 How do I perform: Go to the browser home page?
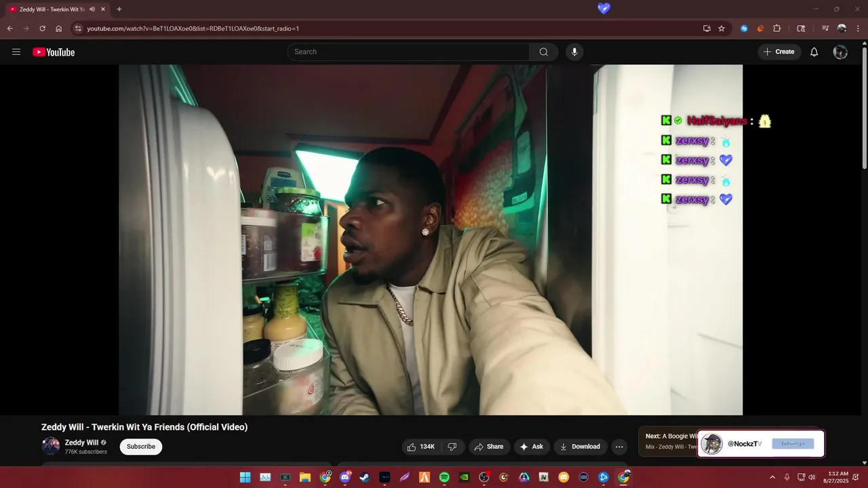pos(59,28)
